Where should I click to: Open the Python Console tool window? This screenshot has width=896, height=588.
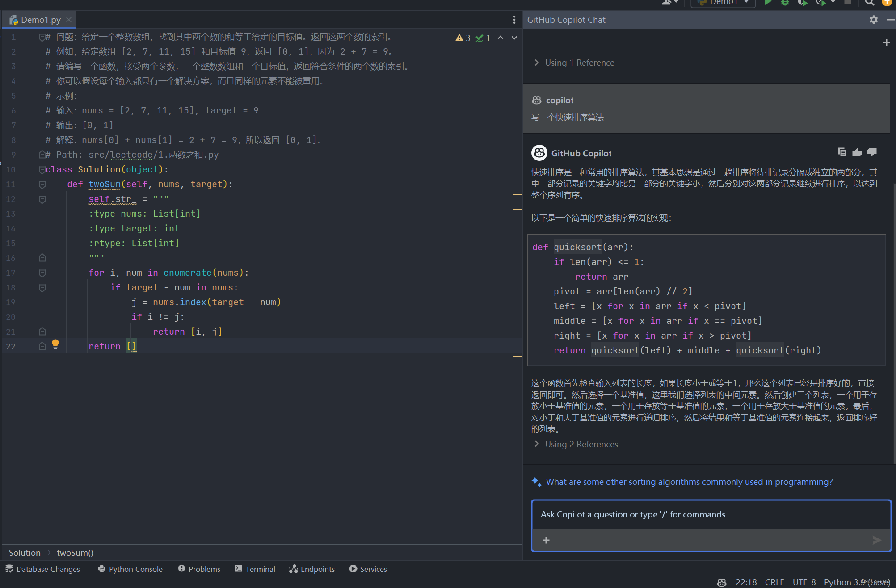pos(130,569)
